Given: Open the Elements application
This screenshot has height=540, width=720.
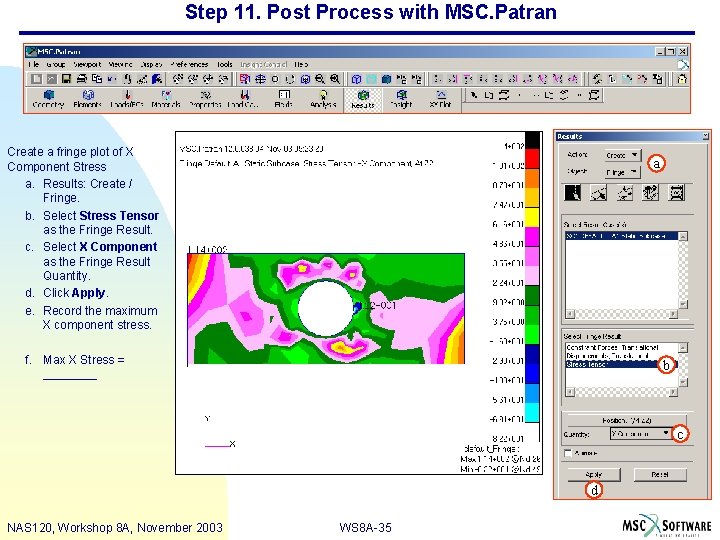Looking at the screenshot, I should click(x=87, y=99).
